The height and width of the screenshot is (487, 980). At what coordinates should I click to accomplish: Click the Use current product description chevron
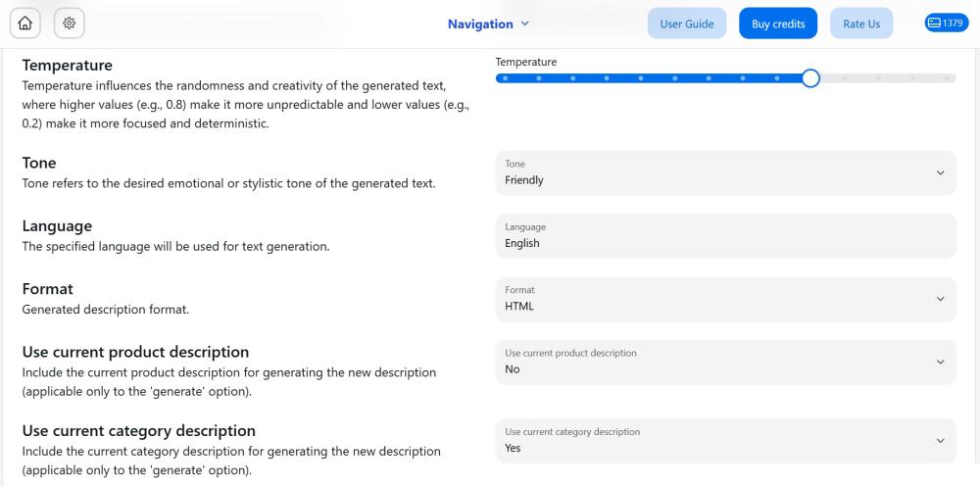[x=940, y=362]
